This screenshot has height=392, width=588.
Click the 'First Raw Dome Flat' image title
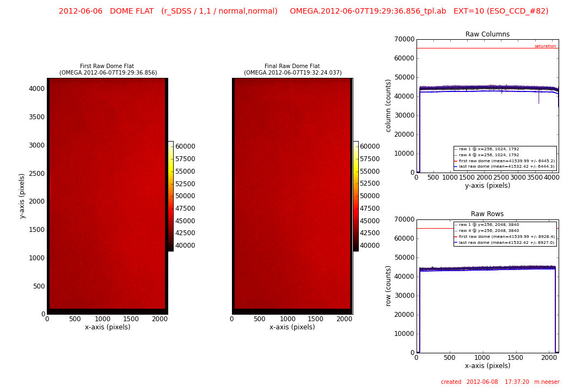click(107, 66)
